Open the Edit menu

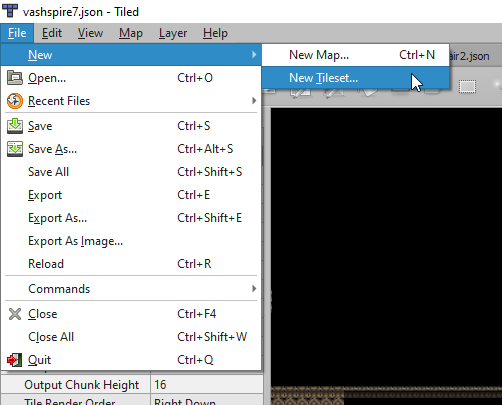click(52, 33)
